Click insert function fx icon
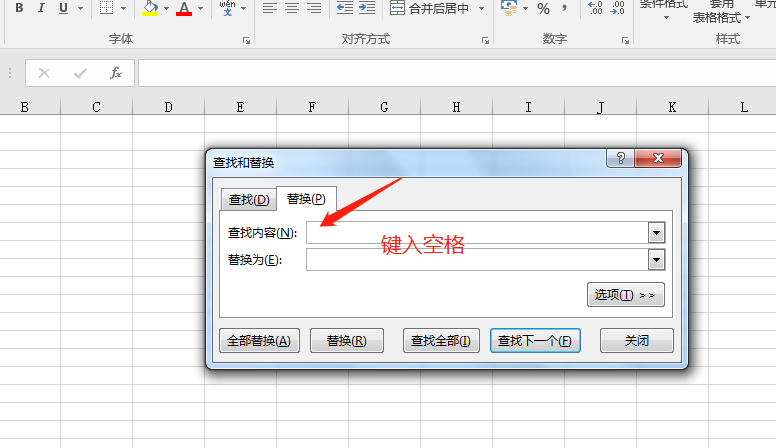Image resolution: width=776 pixels, height=448 pixels. tap(116, 73)
